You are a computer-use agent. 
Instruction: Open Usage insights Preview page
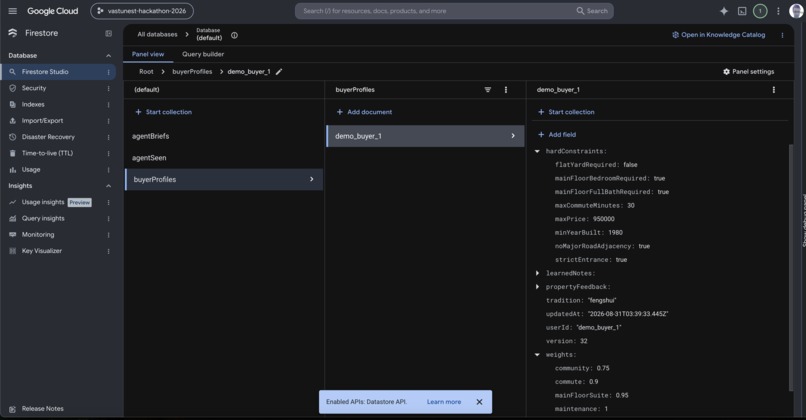(x=57, y=203)
